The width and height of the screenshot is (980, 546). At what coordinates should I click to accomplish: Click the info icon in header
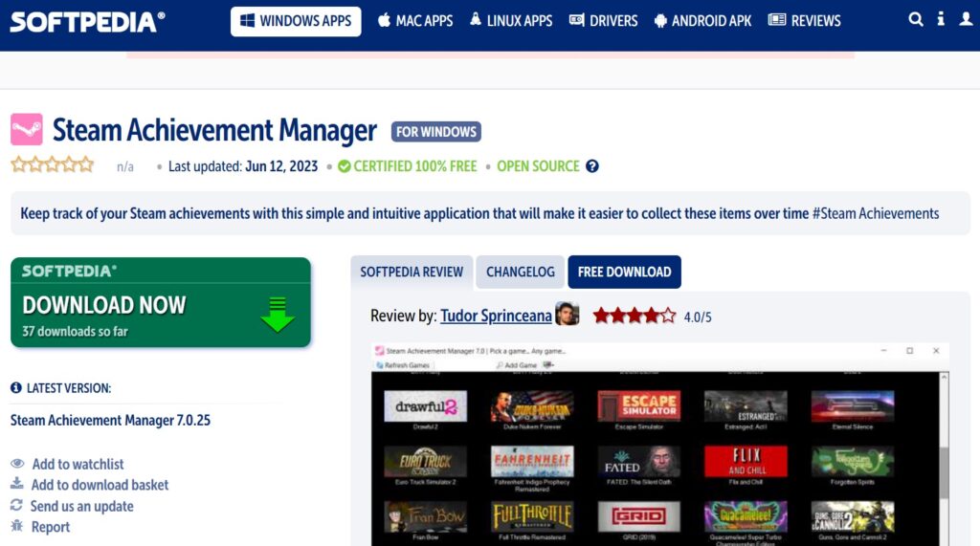941,19
